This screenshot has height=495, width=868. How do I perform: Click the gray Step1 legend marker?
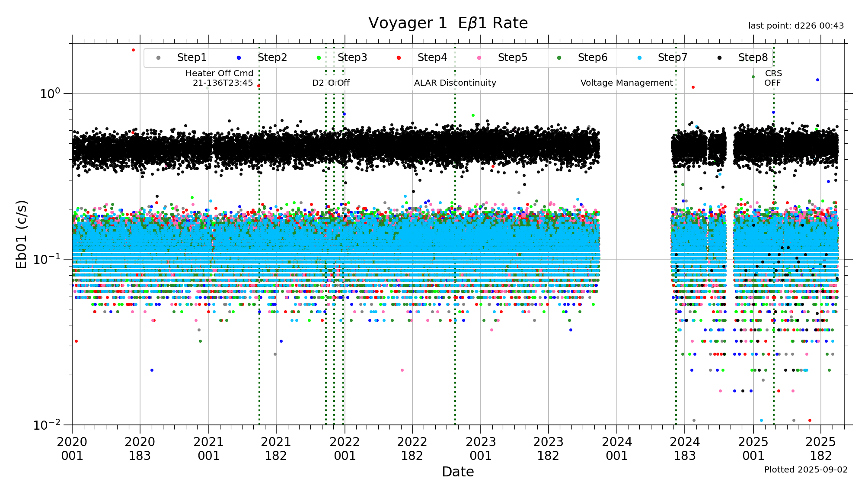158,58
